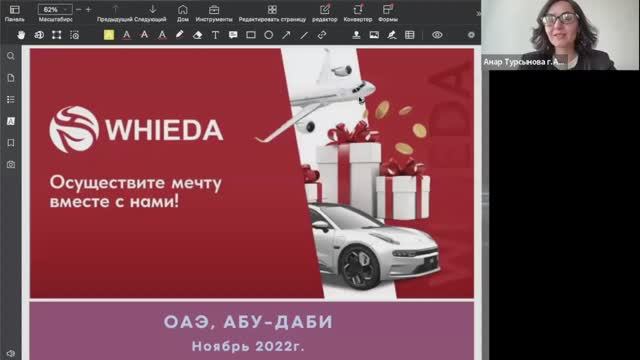The image size is (640, 360).
Task: Select the strikethrough text tool
Action: pos(144,35)
